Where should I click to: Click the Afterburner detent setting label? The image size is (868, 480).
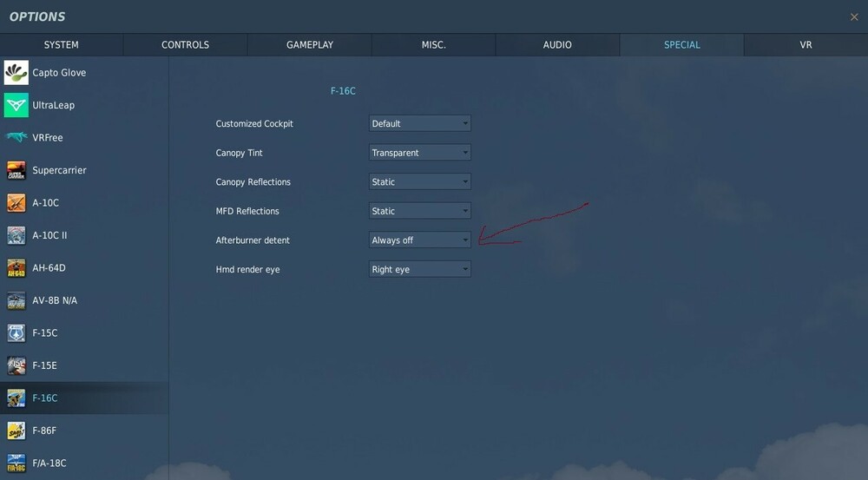click(x=253, y=240)
